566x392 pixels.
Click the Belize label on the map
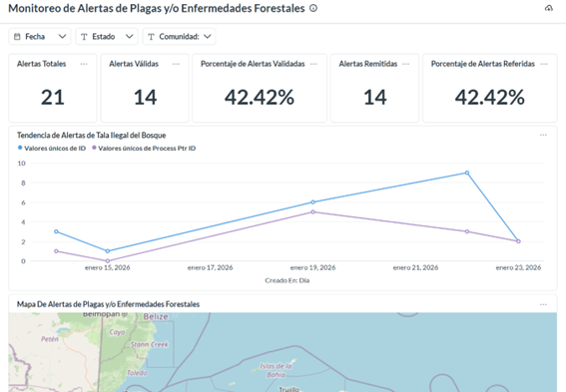coord(156,317)
